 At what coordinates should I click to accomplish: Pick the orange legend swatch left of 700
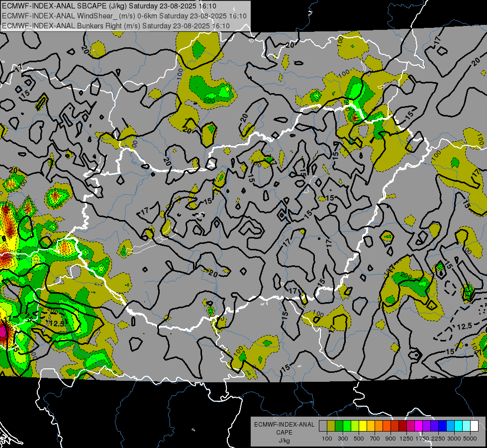tap(379, 426)
